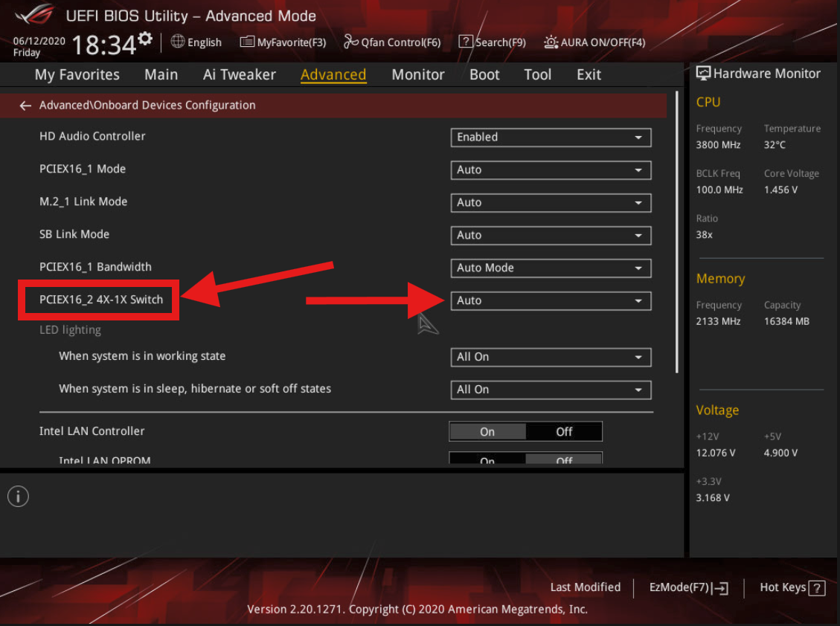This screenshot has height=626, width=840.
Task: Go to the Exit tab
Action: [x=589, y=74]
